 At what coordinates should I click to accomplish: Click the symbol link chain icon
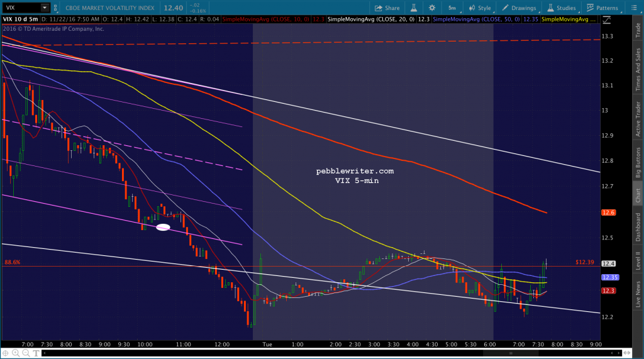pos(55,8)
